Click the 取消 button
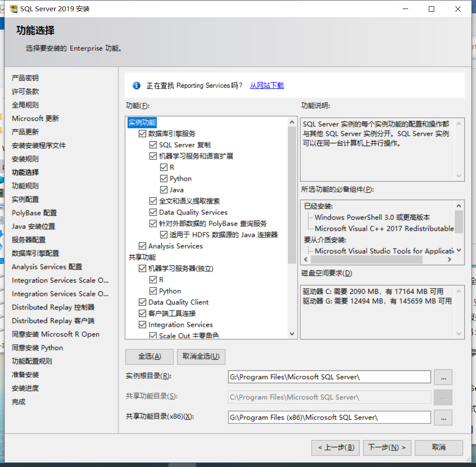 439,448
